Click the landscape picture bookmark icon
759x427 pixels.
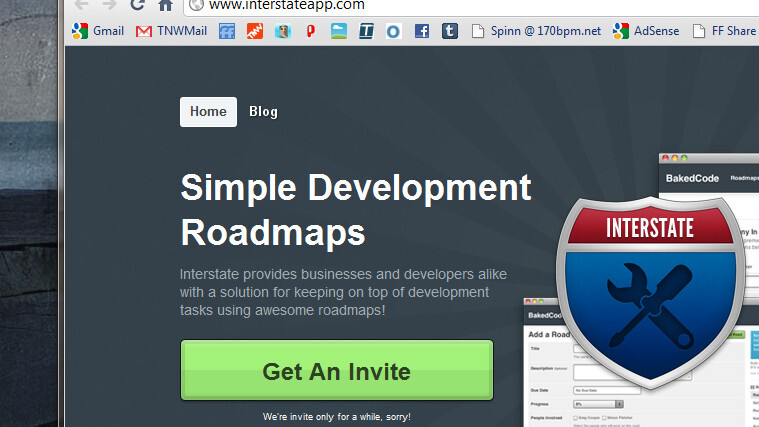point(339,31)
